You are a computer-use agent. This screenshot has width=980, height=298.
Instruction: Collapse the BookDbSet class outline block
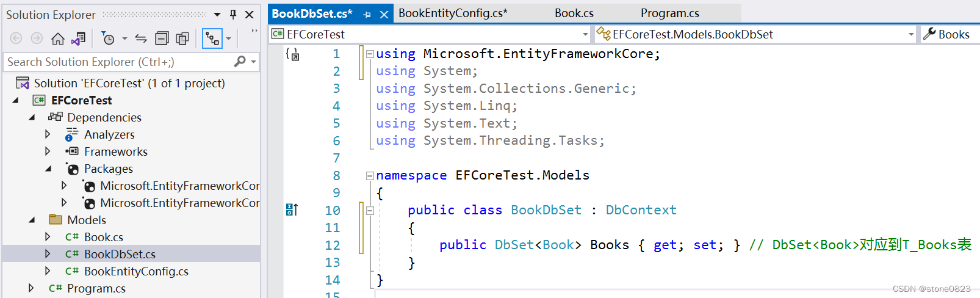tap(370, 211)
